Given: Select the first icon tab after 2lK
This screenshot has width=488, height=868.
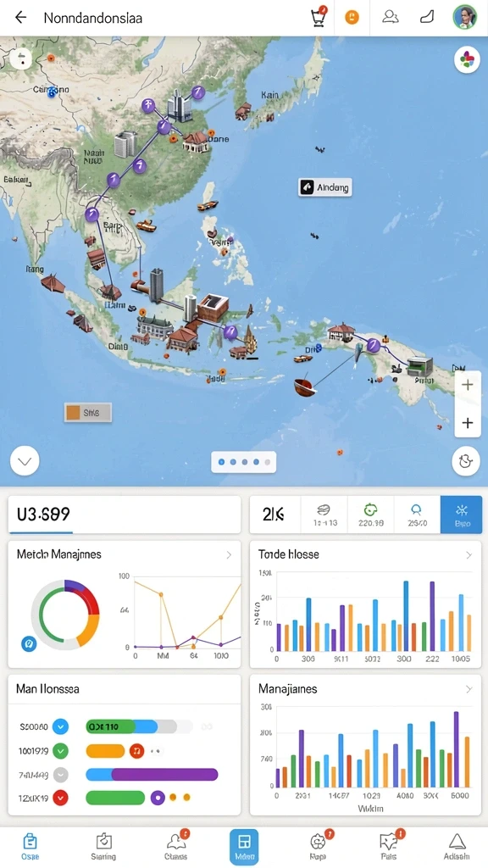Looking at the screenshot, I should click(324, 515).
